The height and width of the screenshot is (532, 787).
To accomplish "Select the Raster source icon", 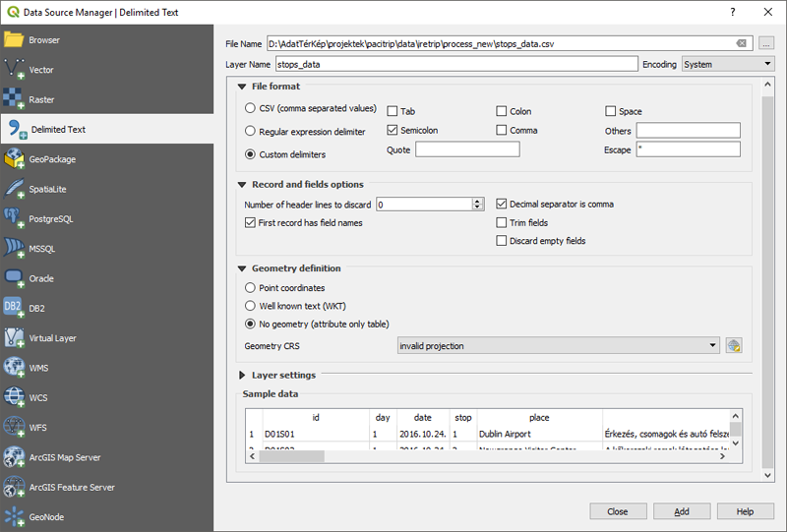I will pyautogui.click(x=14, y=99).
